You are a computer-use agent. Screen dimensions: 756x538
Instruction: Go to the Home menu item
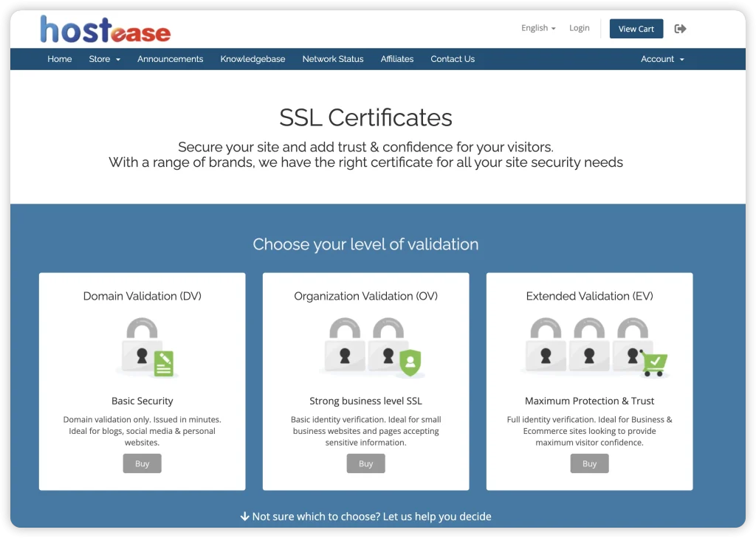click(x=60, y=59)
